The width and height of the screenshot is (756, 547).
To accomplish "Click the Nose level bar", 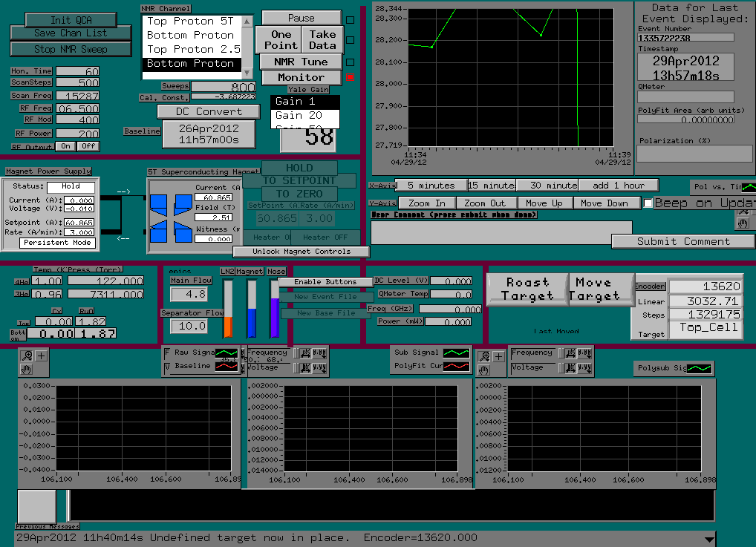I will [274, 309].
